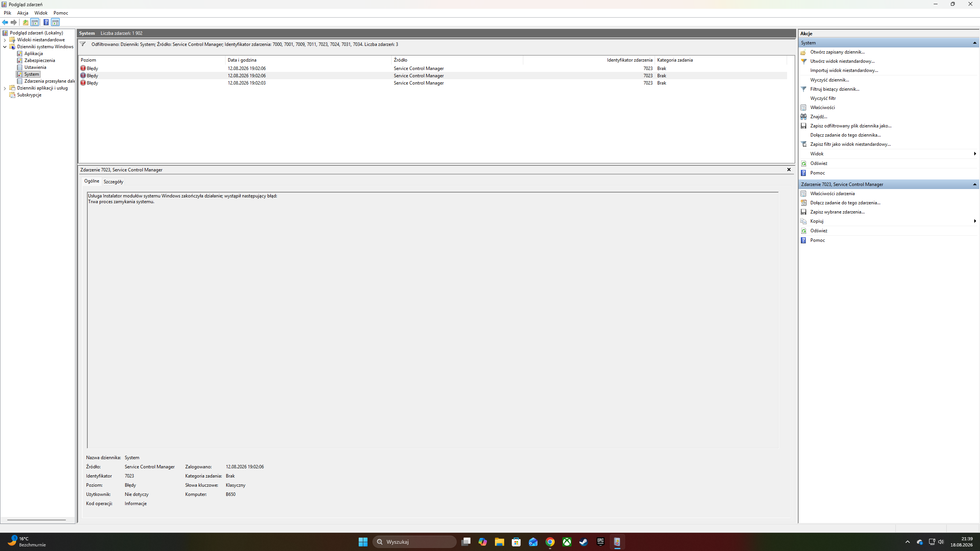Select the Zabezpieczenia log in the tree
This screenshot has height=551, width=980.
pos(39,60)
